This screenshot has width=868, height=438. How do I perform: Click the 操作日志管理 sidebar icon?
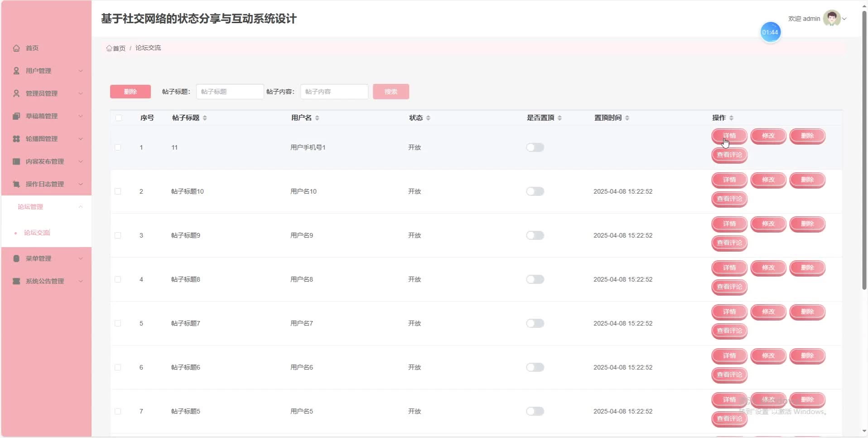(16, 184)
